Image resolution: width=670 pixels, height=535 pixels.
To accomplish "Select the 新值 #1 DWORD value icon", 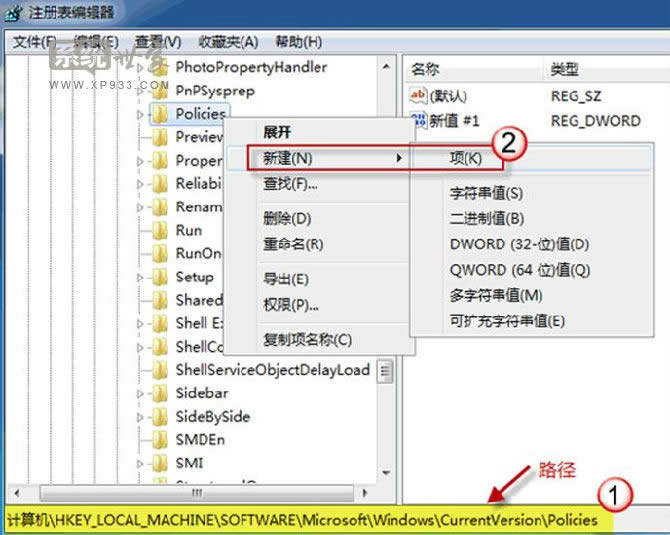I will tap(418, 120).
